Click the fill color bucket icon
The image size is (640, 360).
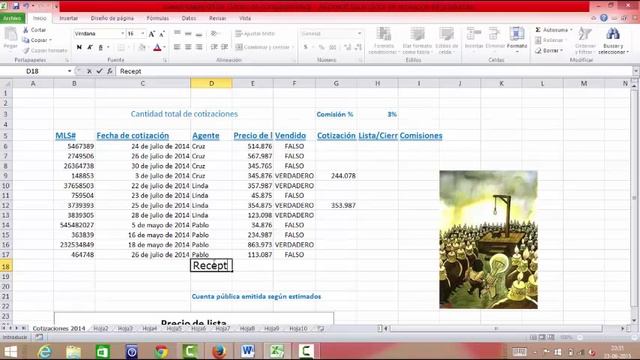click(141, 47)
